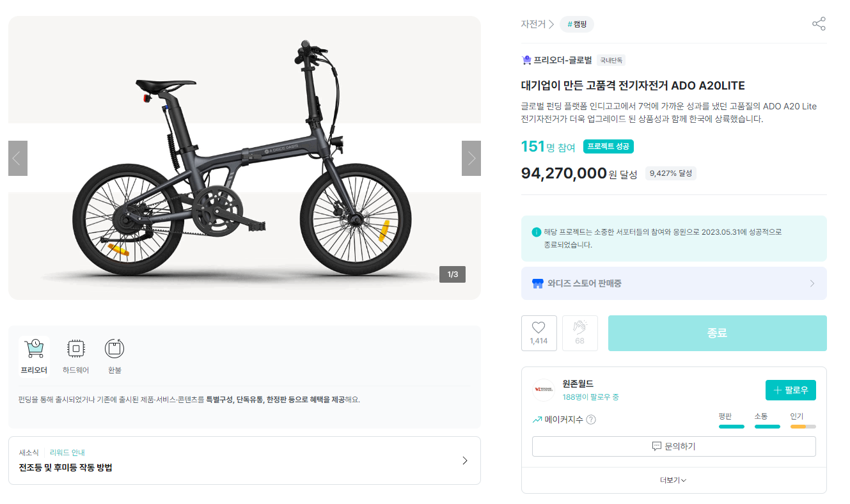Open the #캠핑 hashtag tag
This screenshot has width=850, height=504.
[x=577, y=24]
